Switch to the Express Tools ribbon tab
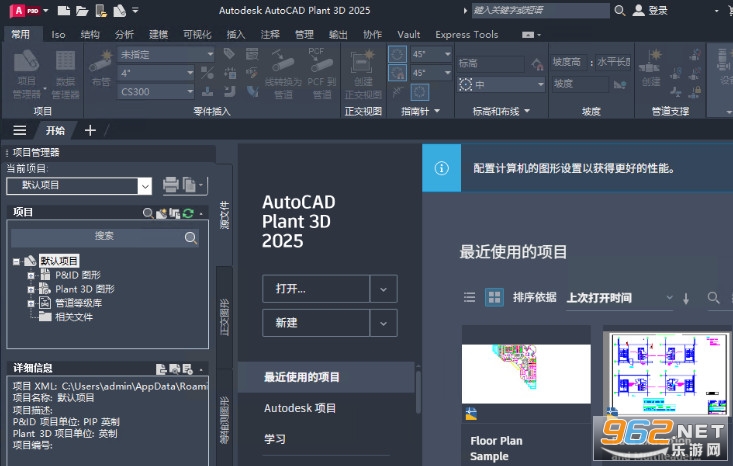Image resolution: width=733 pixels, height=466 pixels. pyautogui.click(x=467, y=35)
